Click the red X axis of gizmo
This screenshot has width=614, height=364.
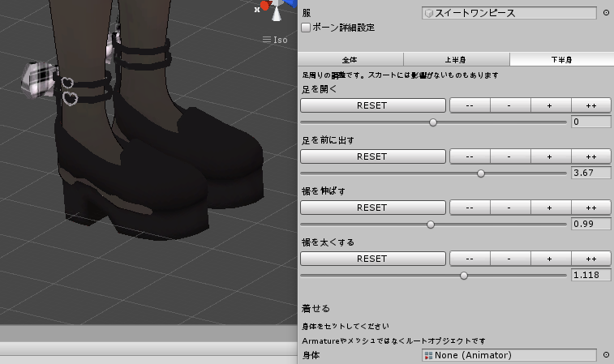[x=264, y=6]
